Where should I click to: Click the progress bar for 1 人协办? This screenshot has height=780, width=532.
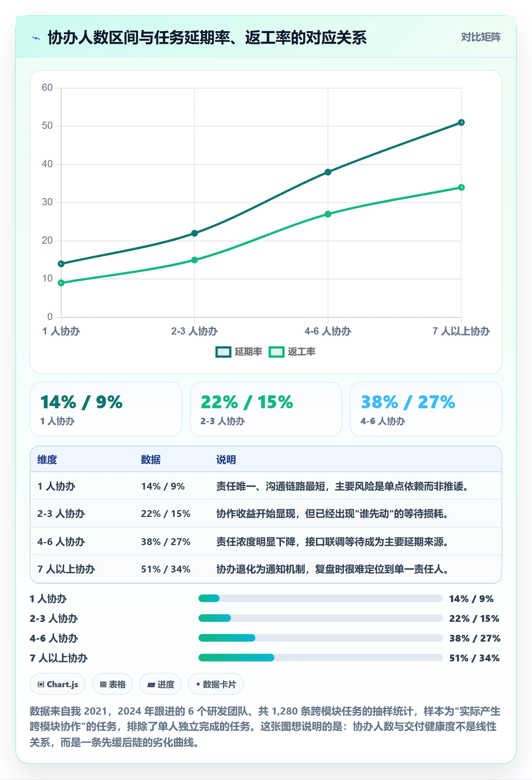[320, 598]
